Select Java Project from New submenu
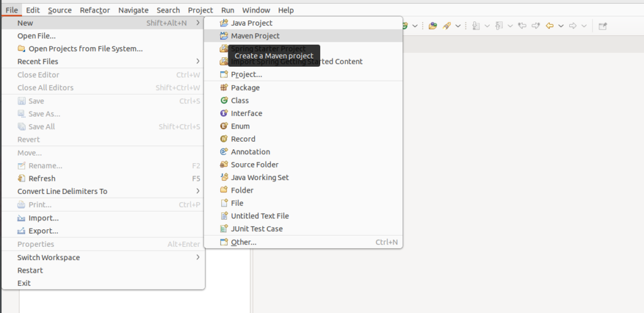 [x=303, y=23]
